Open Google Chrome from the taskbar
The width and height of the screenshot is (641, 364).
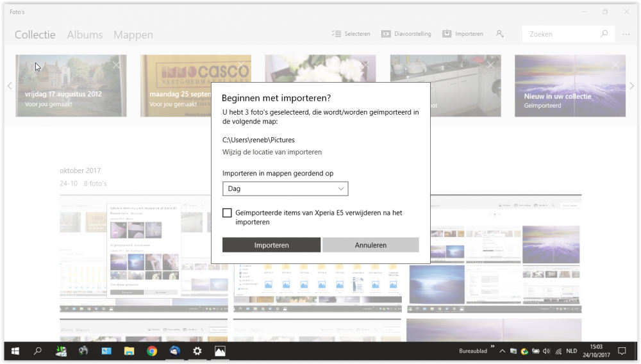(x=152, y=351)
